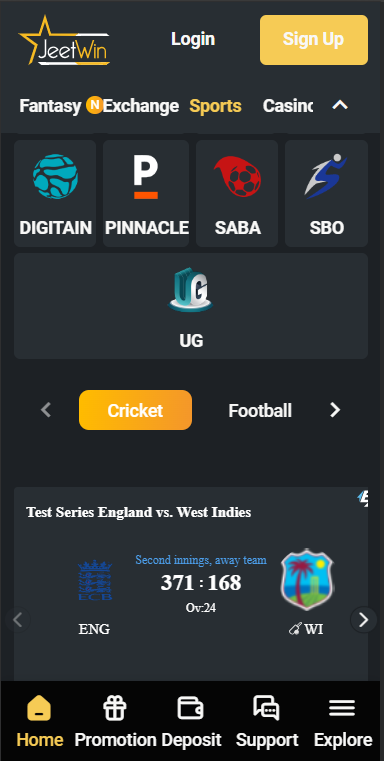Image resolution: width=384 pixels, height=761 pixels.
Task: Click the Sign Up button
Action: tap(314, 40)
